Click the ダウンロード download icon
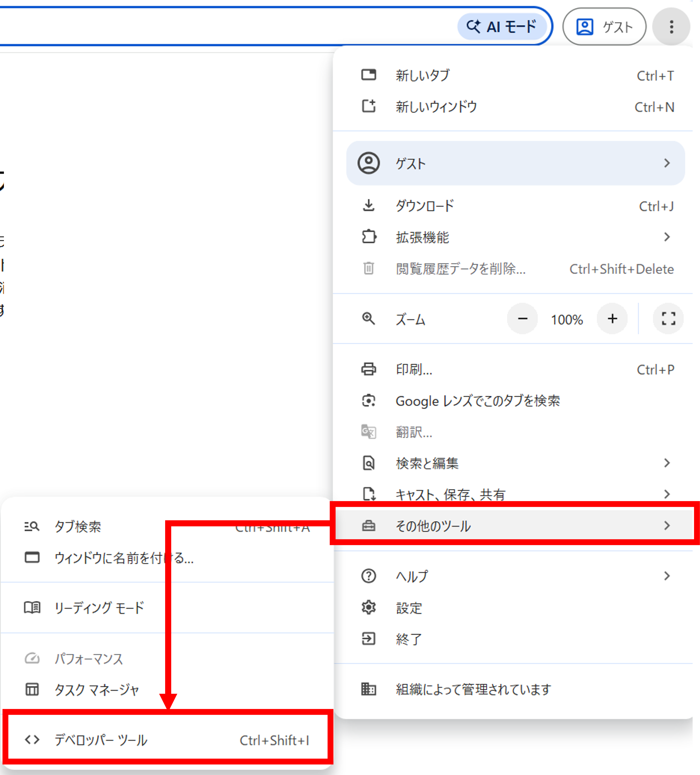Image resolution: width=700 pixels, height=775 pixels. click(369, 205)
